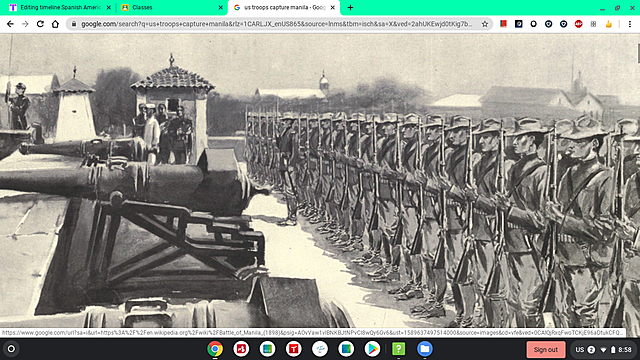Open the red book extension
This screenshot has height=360, width=640.
point(503,24)
